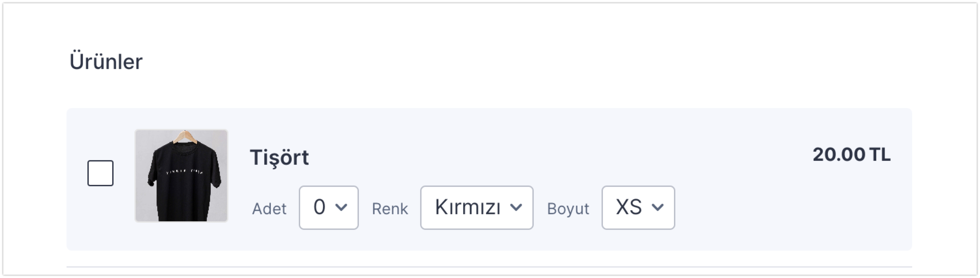Click the white text printed on the t-shirt
This screenshot has height=278, width=980.
(185, 173)
